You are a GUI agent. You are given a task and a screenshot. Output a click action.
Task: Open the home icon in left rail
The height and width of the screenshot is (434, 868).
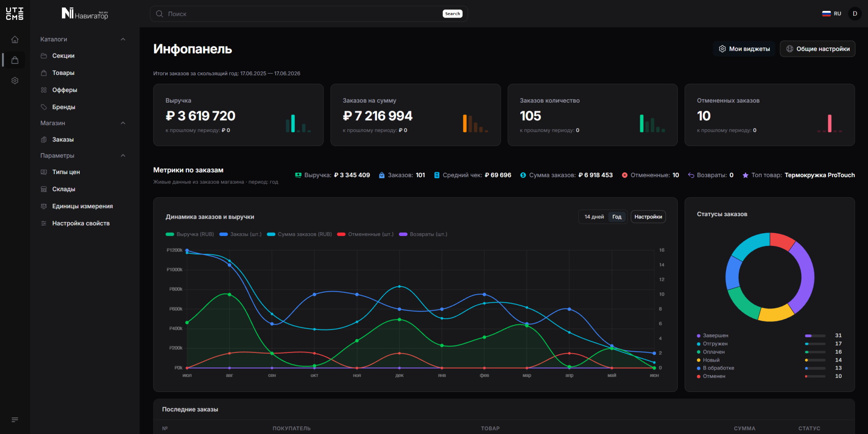click(15, 39)
